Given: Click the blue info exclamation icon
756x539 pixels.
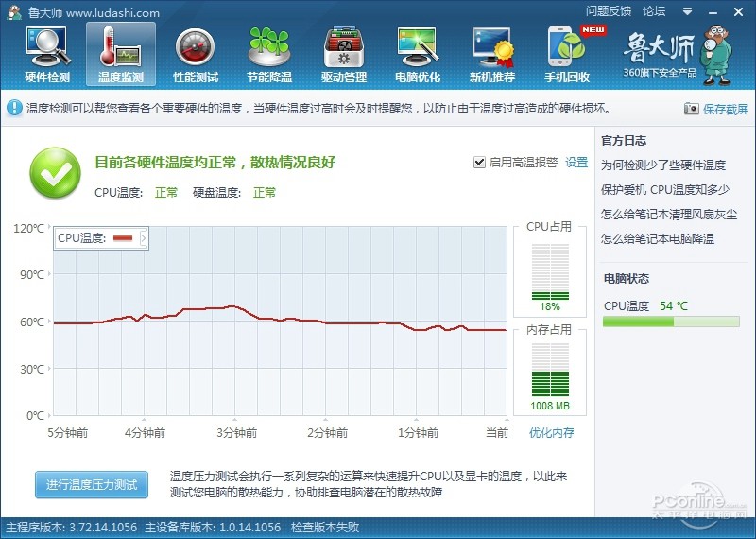Looking at the screenshot, I should tap(14, 108).
